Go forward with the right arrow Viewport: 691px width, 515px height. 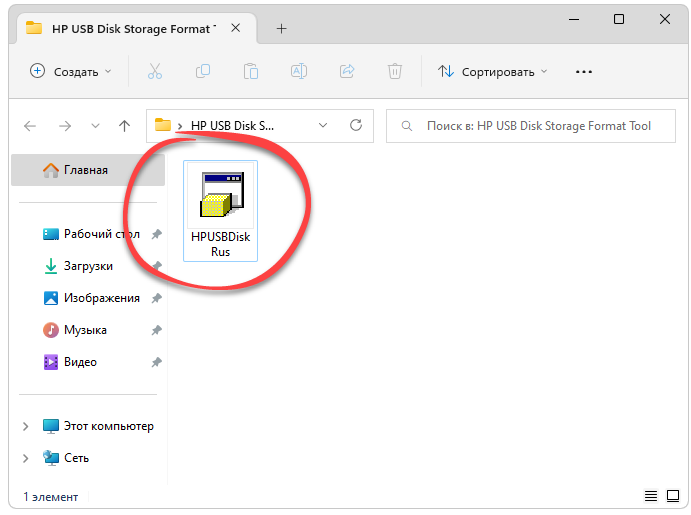[x=65, y=126]
